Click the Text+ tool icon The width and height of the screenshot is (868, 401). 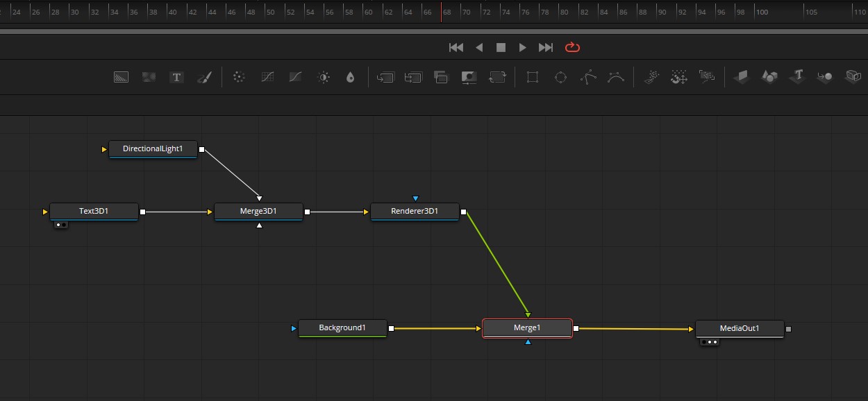(x=177, y=77)
